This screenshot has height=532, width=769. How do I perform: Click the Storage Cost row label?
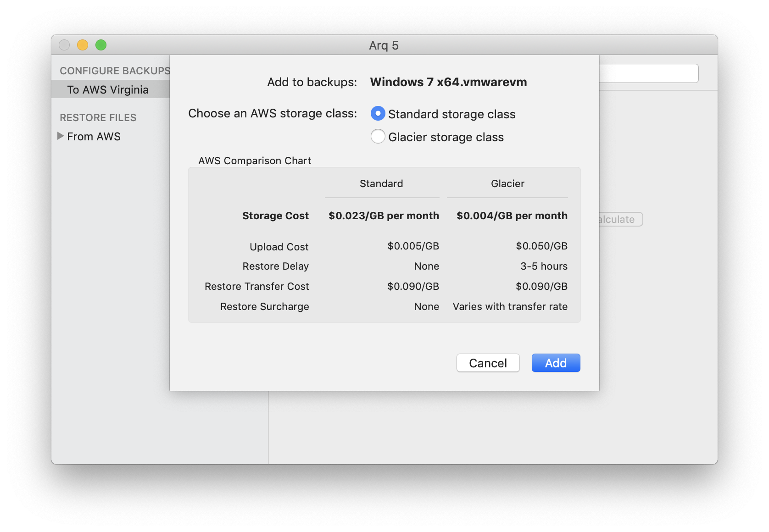[275, 216]
